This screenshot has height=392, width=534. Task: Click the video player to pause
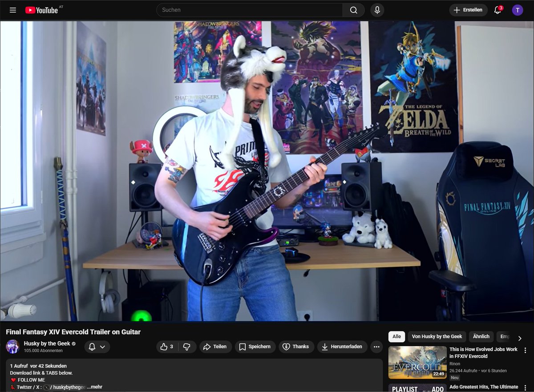pos(267,171)
